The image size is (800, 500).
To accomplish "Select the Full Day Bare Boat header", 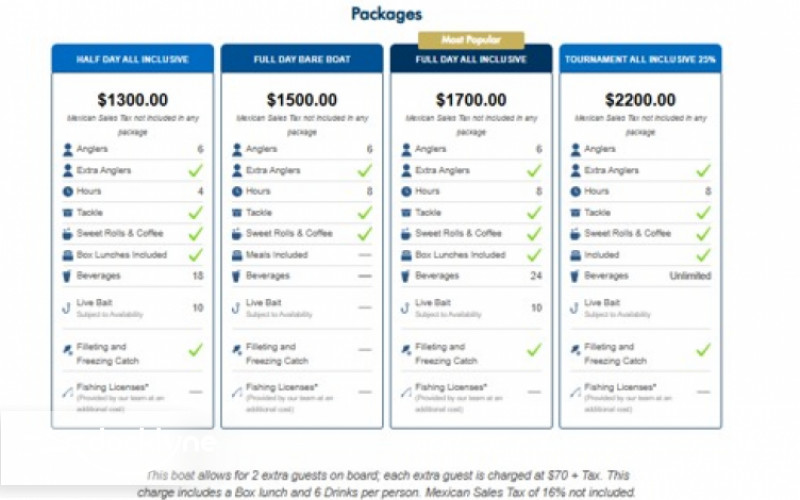I will 302,59.
